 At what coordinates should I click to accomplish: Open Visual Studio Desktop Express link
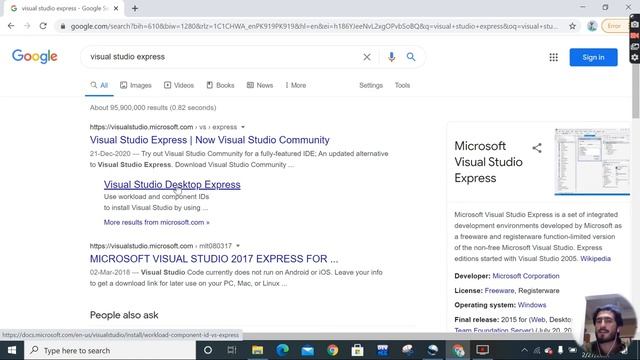(172, 184)
